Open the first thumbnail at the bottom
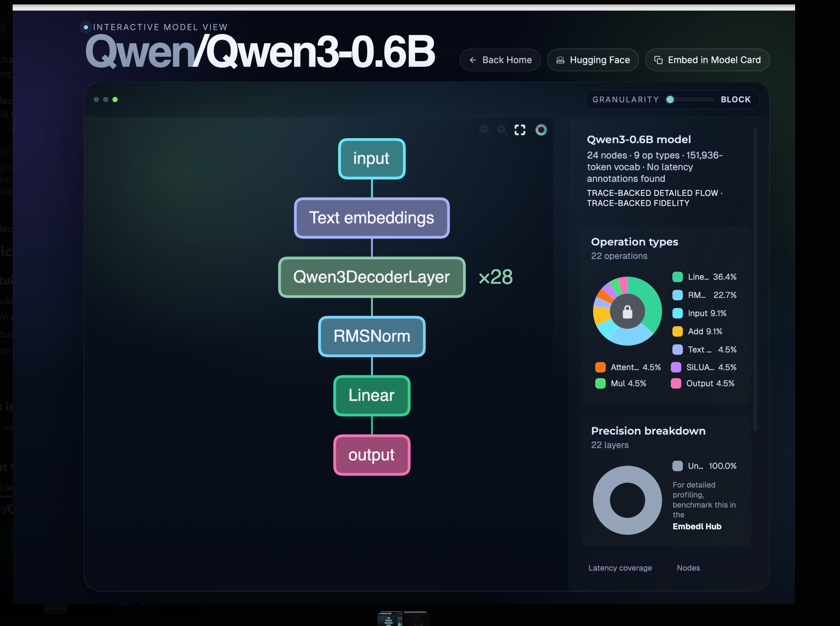Image resolution: width=840 pixels, height=626 pixels. [390, 619]
